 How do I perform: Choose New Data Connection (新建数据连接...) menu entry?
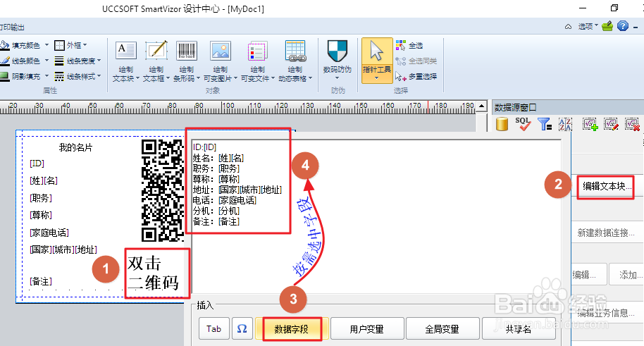(x=606, y=233)
